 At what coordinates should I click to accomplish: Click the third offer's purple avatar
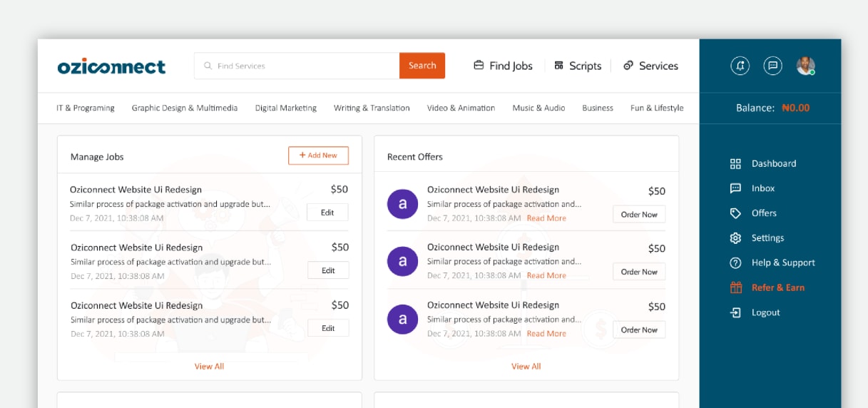402,319
